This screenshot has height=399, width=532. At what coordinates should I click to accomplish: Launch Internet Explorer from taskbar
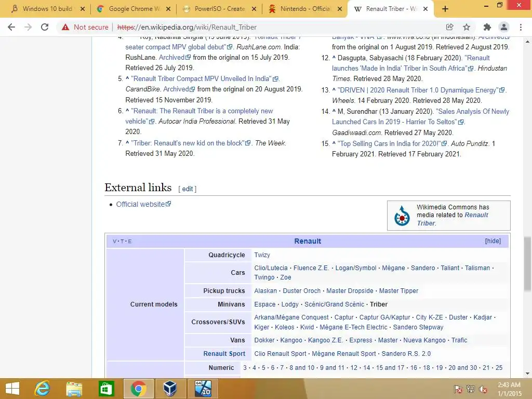(x=43, y=389)
